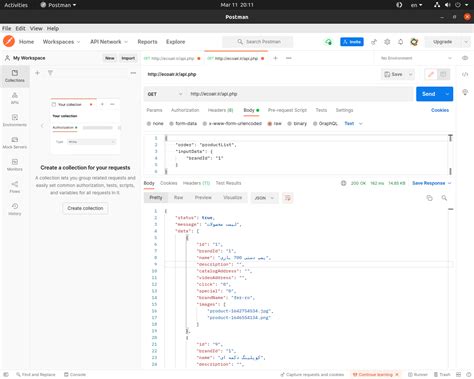Screen dimensions: 474x379
Task: Add a new collection with the plus icon
Action: [x=37, y=73]
